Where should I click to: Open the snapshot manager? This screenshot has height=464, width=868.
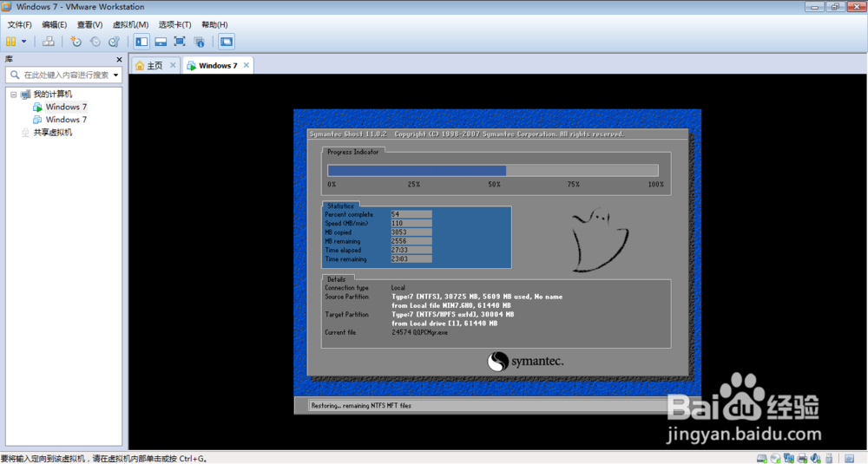tap(114, 42)
